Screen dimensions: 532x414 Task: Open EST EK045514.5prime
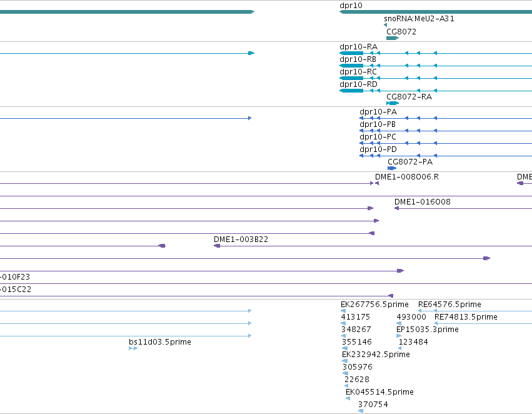(379, 392)
